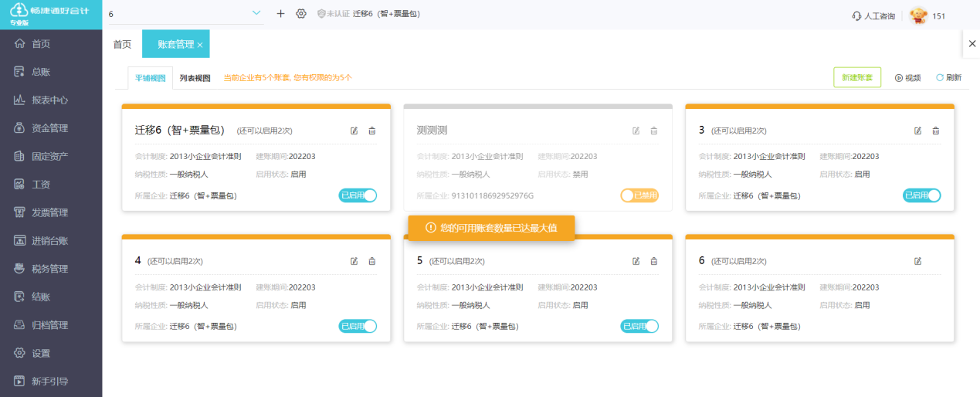Click the 人工咨询 headset icon
The width and height of the screenshot is (980, 397).
(x=856, y=15)
